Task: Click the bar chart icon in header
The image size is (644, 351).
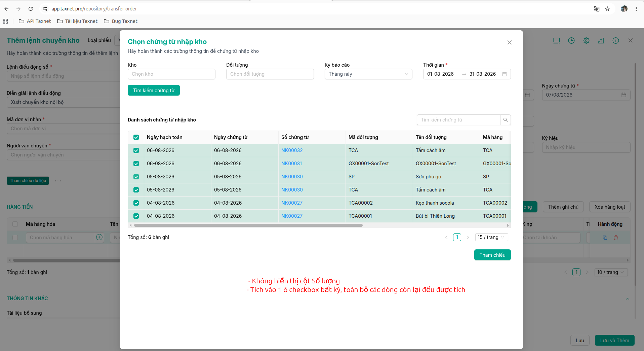Action: coord(601,41)
